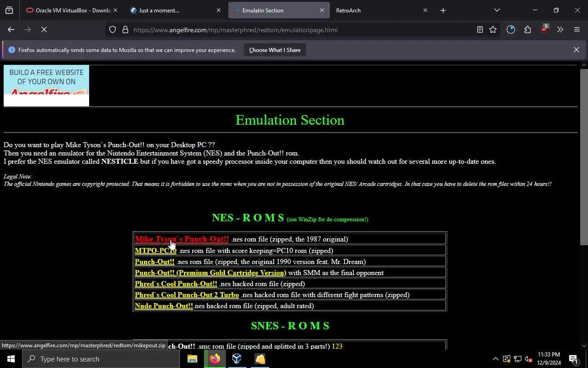Viewport: 588px width, 368px height.
Task: Open Windows Start menu
Action: point(11,359)
